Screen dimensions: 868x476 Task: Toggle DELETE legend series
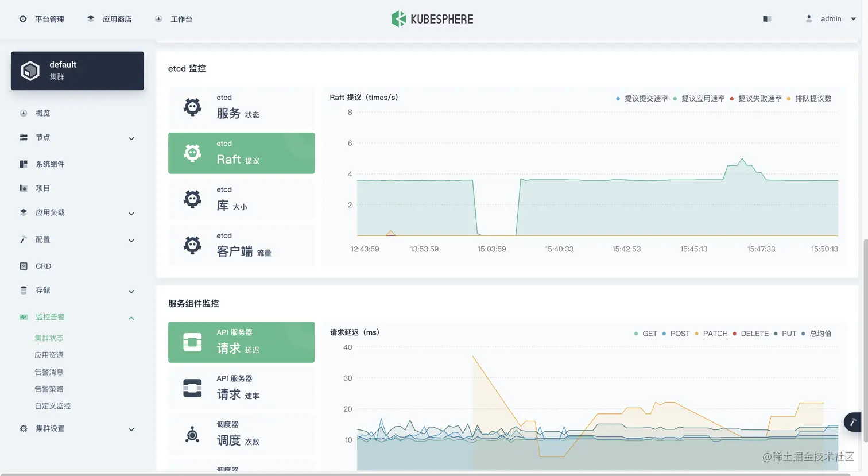(x=750, y=334)
